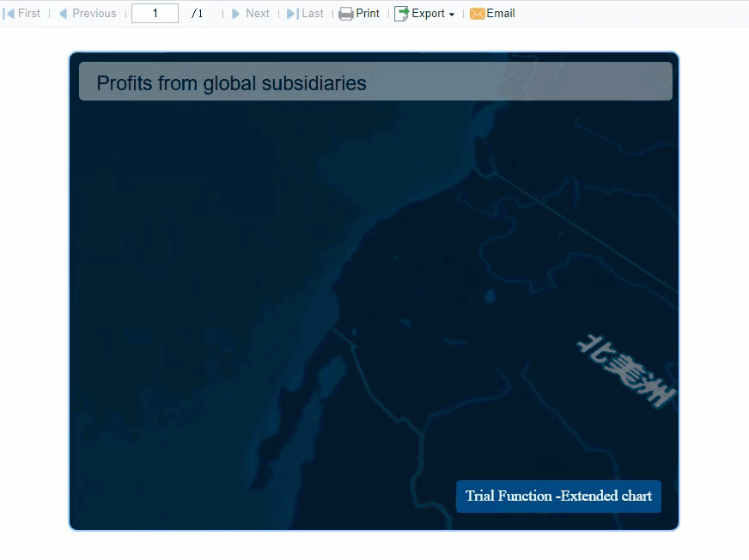
Task: Click the Last page navigation icon
Action: 292,13
